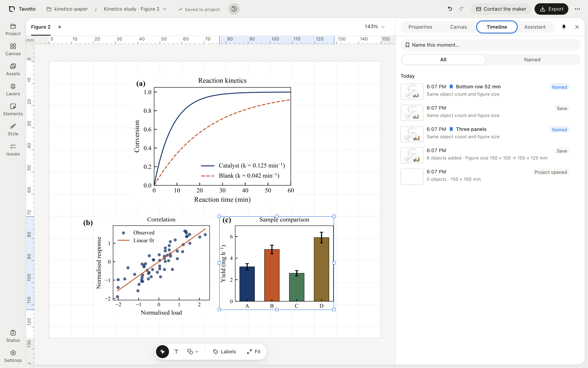The height and width of the screenshot is (368, 588).
Task: Click the Fit button in toolbar
Action: 254,351
